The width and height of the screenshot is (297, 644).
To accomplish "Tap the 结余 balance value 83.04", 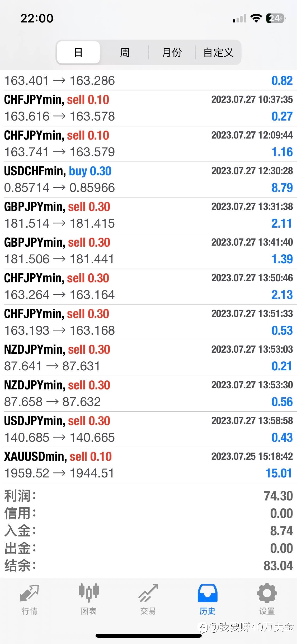I will (278, 566).
